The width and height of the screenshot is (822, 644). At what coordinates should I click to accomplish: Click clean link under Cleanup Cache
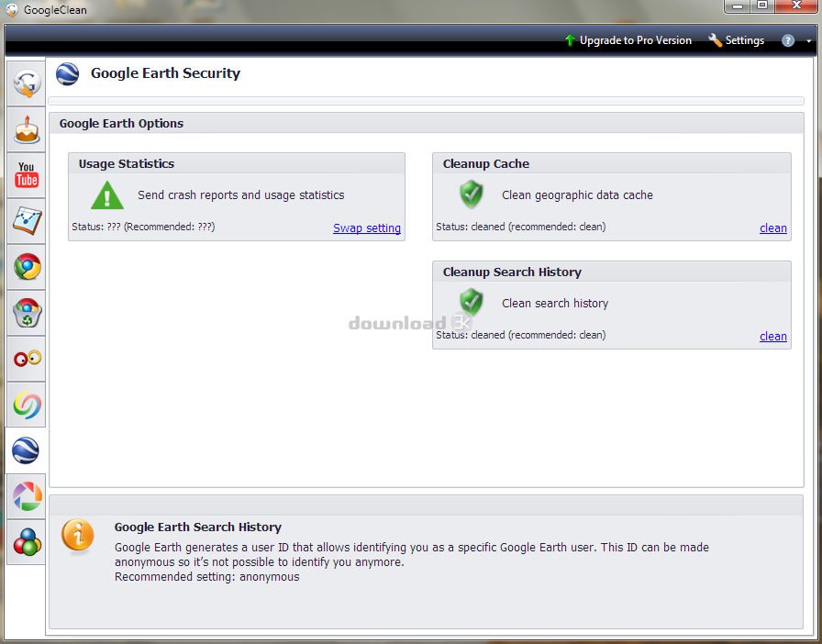773,228
